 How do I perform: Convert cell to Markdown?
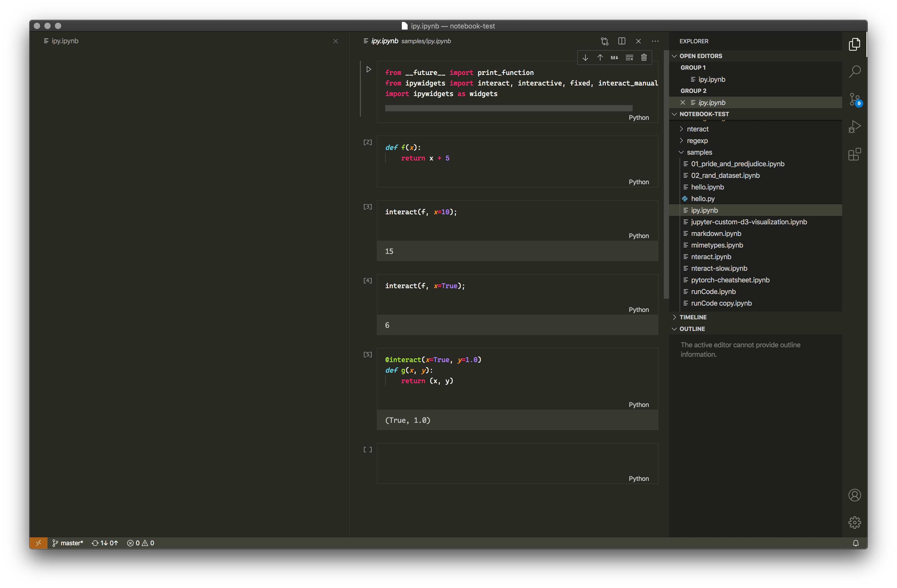(x=614, y=58)
